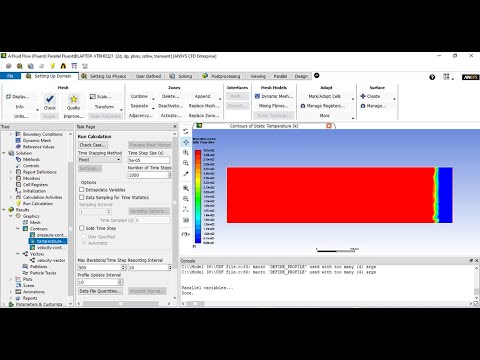
Task: Click the yellow lightning bolt quick-access icon
Action: coord(52,66)
